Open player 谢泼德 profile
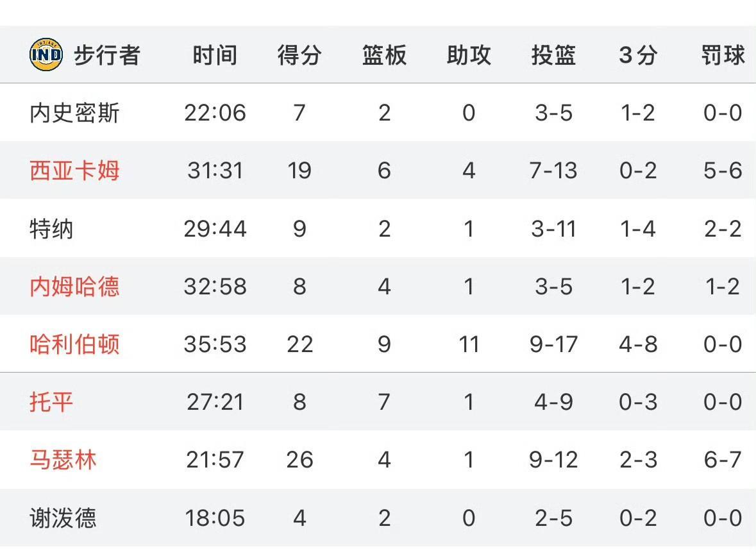This screenshot has height=556, width=756. tap(63, 518)
